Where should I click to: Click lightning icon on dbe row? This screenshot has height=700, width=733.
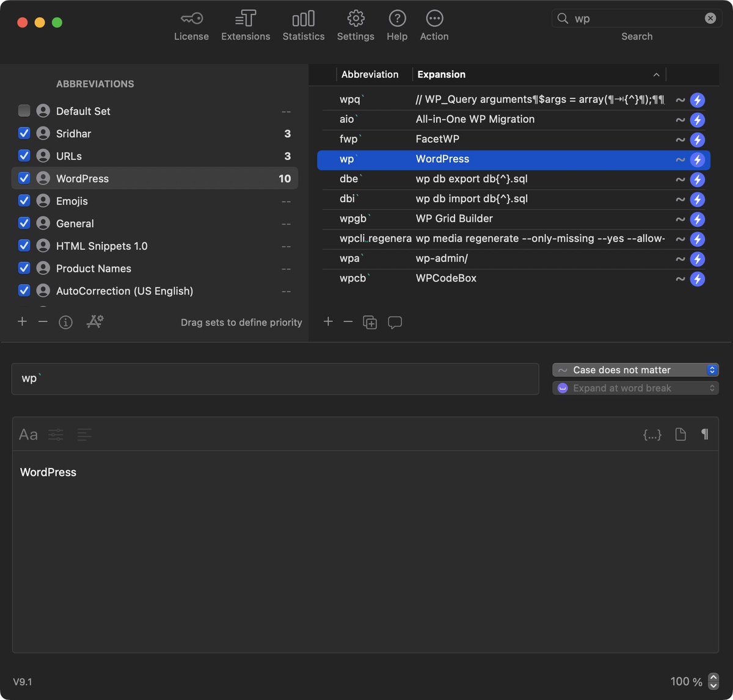pyautogui.click(x=698, y=180)
